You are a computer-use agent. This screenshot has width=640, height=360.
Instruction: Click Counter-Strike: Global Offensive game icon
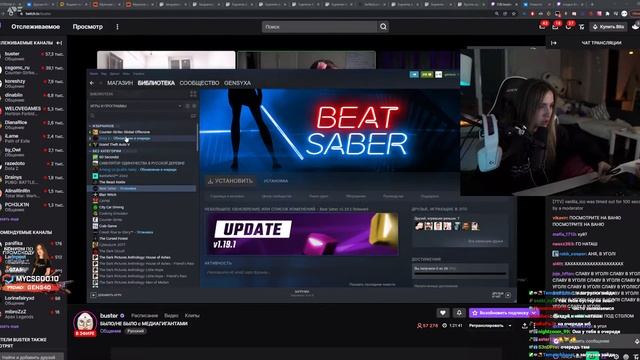pos(95,132)
